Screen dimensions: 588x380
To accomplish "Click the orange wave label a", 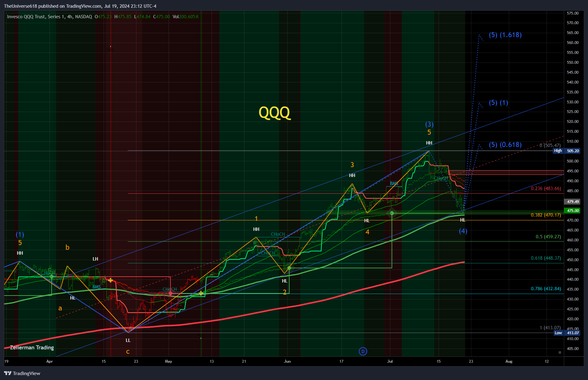I will point(60,308).
